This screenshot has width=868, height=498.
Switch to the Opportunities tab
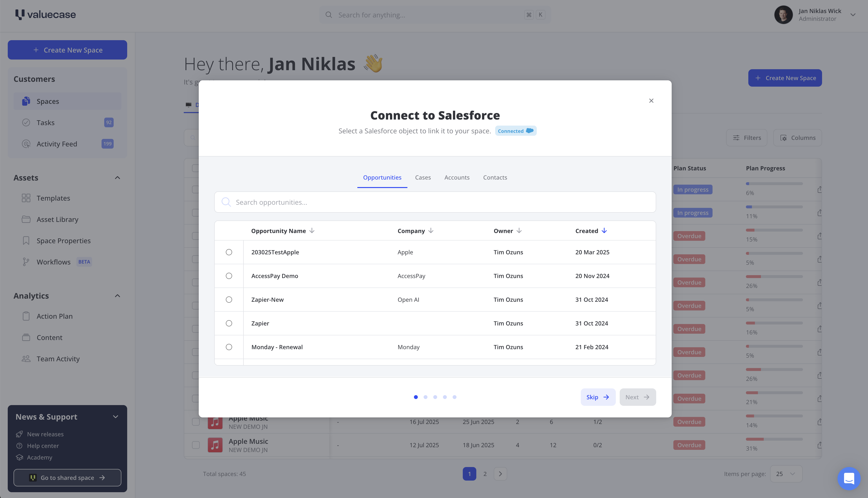pos(382,178)
